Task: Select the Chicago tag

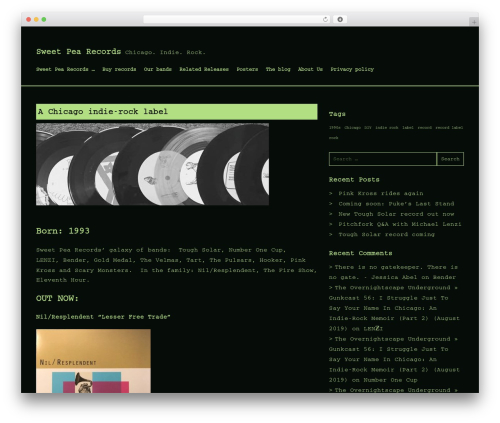Action: [x=352, y=128]
